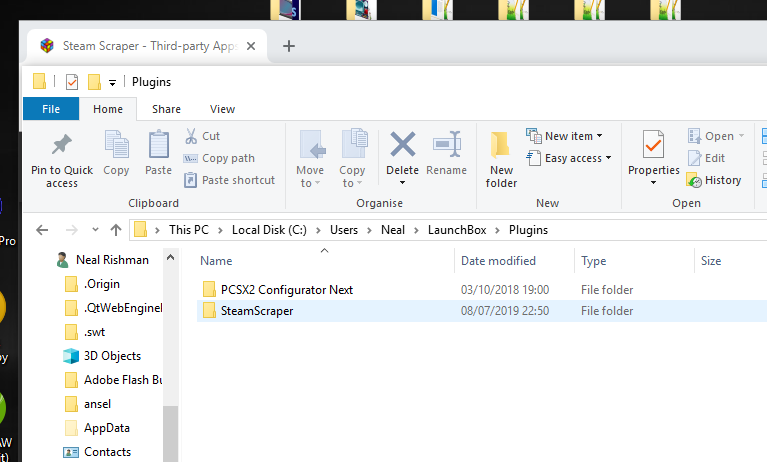The image size is (767, 462).
Task: Select 3D Objects in navigation pane
Action: click(102, 356)
